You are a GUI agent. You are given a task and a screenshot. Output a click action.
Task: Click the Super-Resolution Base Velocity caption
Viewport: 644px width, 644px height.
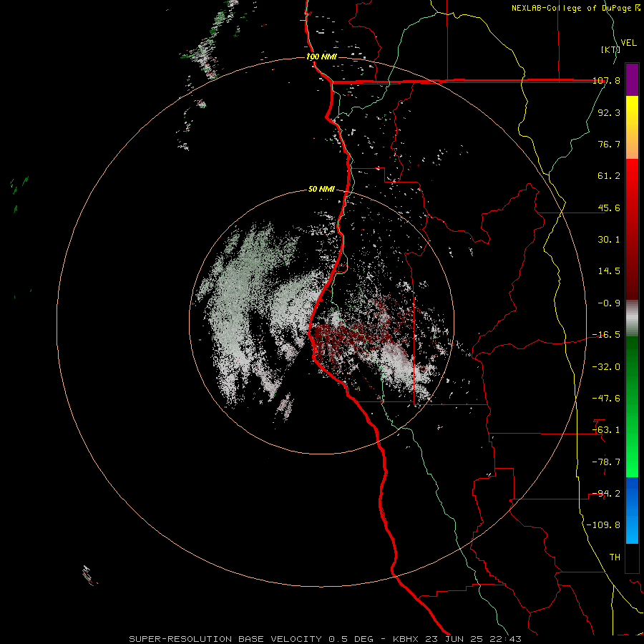point(326,639)
